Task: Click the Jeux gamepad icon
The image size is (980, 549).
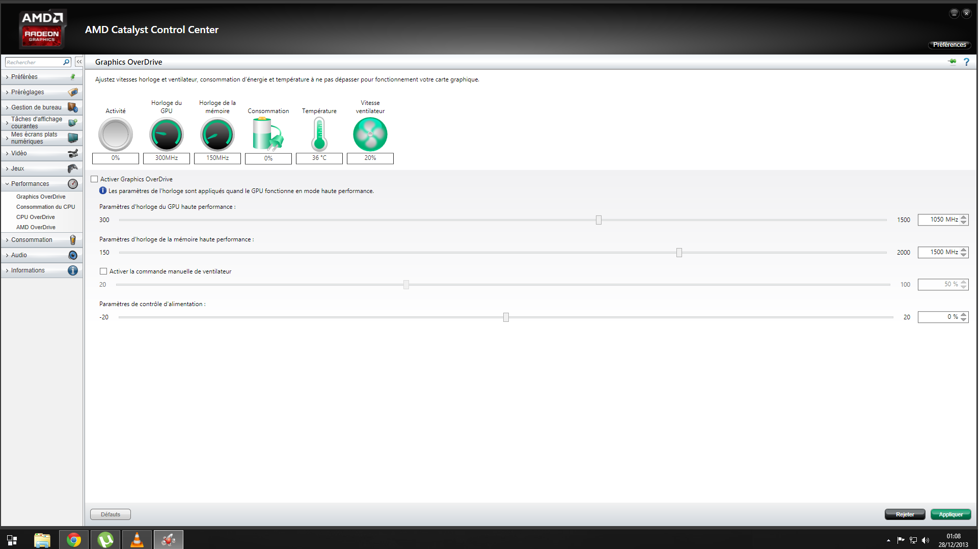Action: click(73, 169)
